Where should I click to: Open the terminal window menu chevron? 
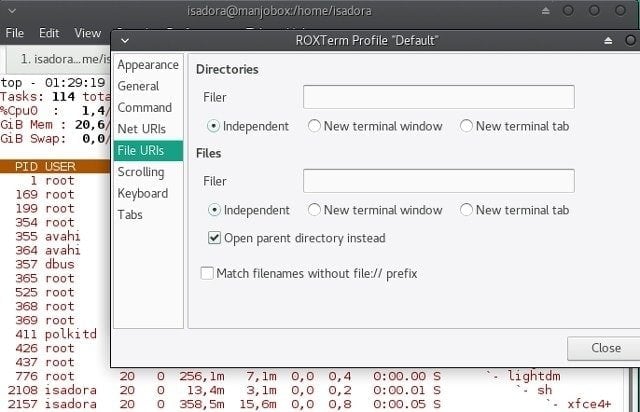pyautogui.click(x=12, y=11)
